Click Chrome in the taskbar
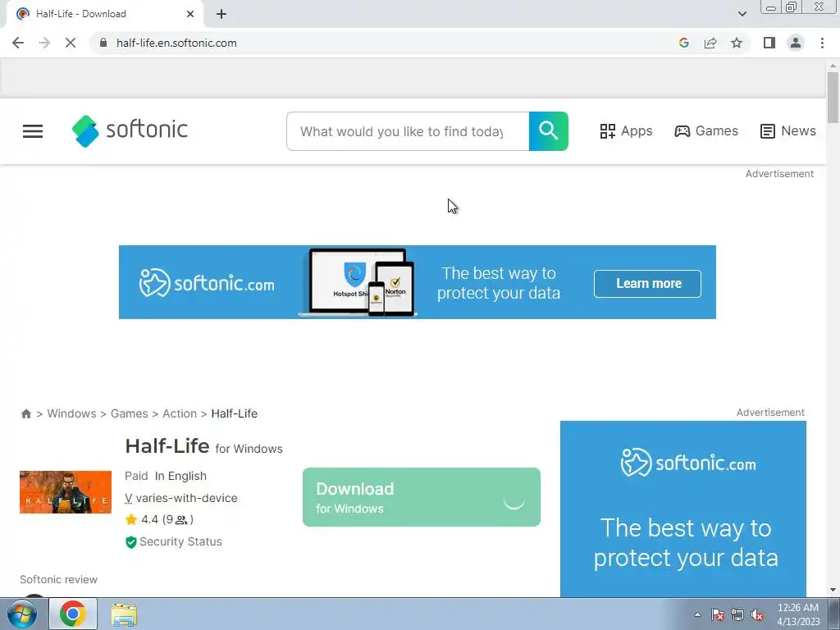The image size is (840, 630). (x=73, y=614)
